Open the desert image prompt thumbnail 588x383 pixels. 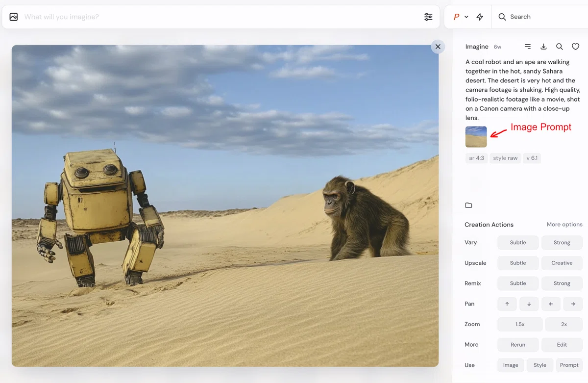click(476, 137)
